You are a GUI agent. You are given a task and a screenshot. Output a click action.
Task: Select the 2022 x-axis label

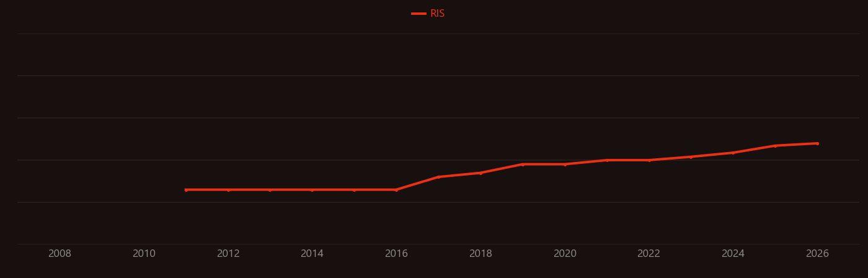[x=649, y=254]
